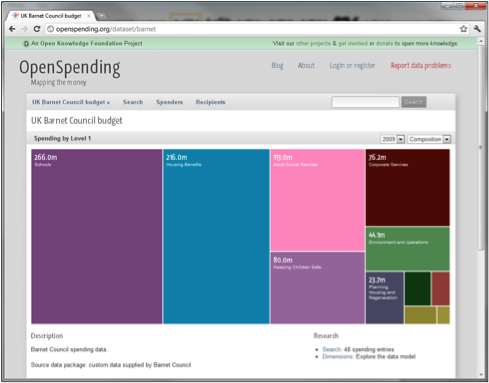Viewport: 489px width, 383px height.
Task: Select the purple Schools 266.0m block
Action: pos(97,236)
